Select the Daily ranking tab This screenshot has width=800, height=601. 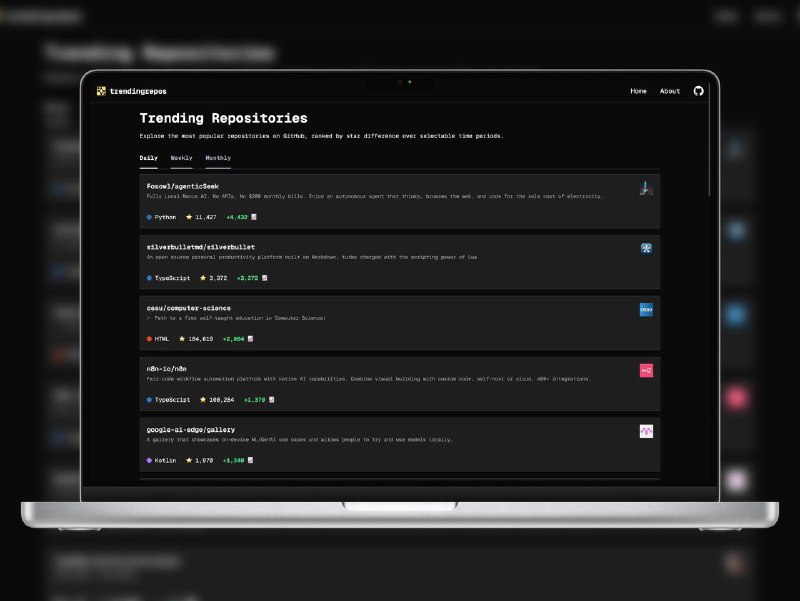[x=148, y=157]
